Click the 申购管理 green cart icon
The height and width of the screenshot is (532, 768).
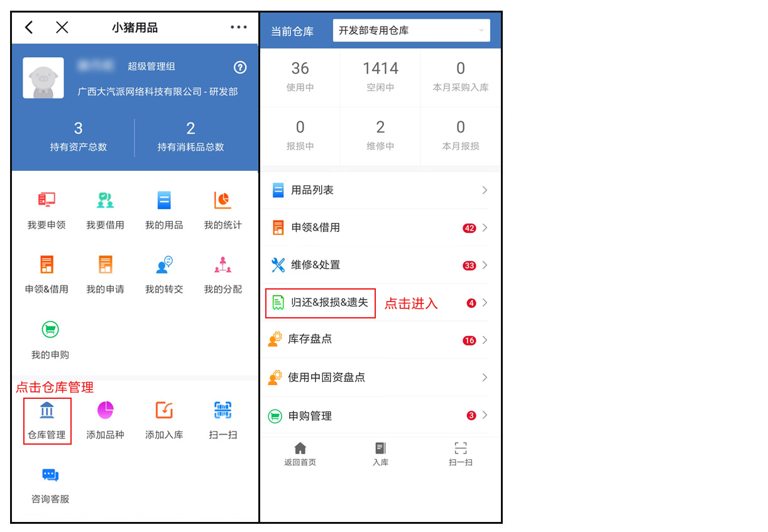pos(275,416)
